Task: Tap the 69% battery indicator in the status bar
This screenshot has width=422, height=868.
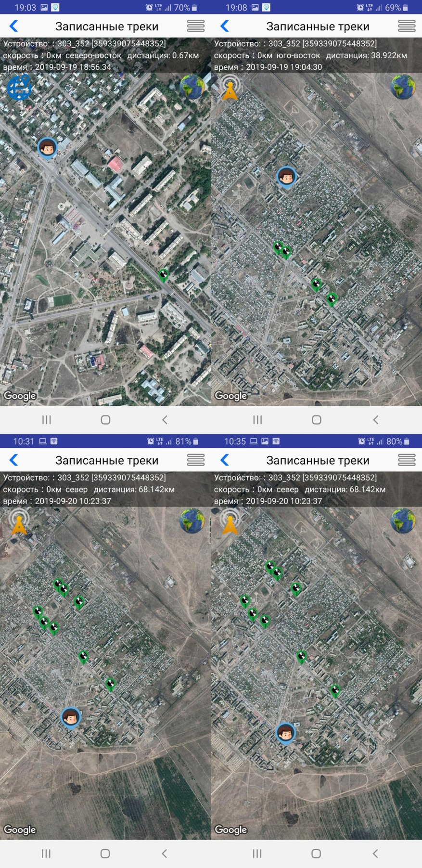Action: pos(396,8)
